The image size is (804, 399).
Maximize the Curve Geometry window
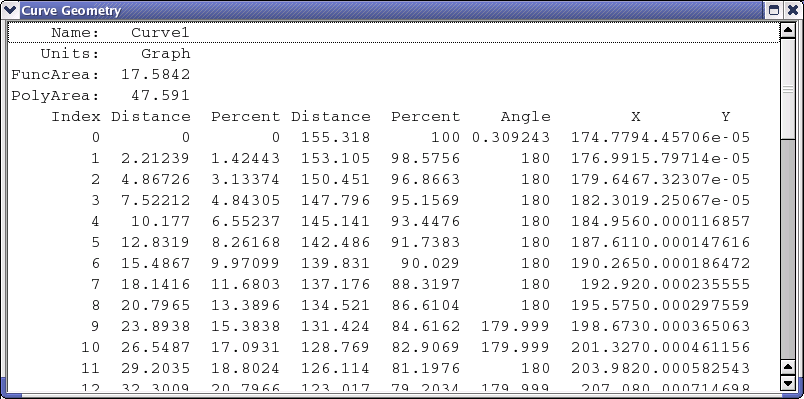774,10
